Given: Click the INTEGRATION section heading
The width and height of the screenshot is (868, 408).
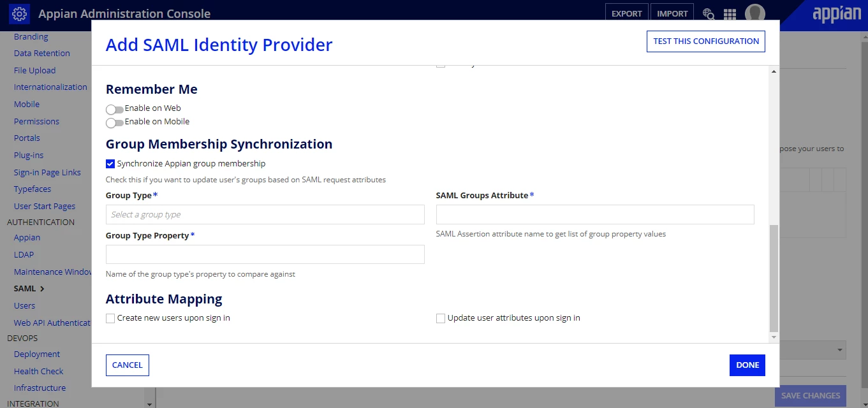Looking at the screenshot, I should coord(33,404).
